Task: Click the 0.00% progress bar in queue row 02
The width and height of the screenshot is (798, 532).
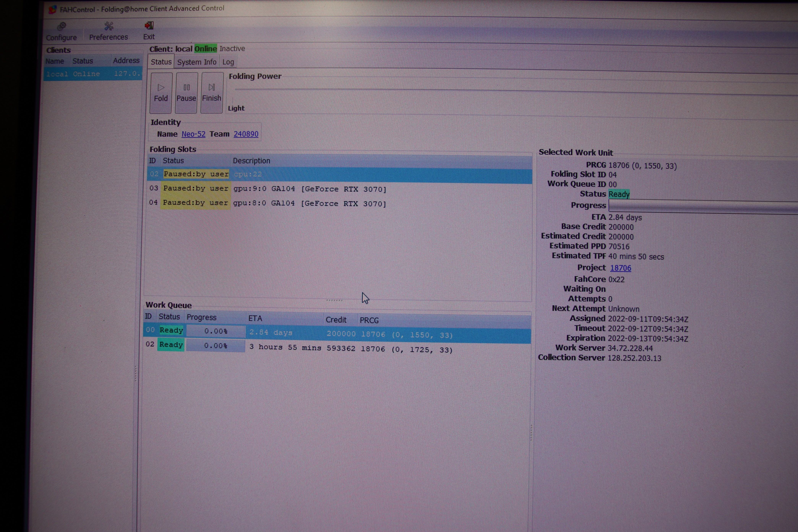Action: point(215,346)
